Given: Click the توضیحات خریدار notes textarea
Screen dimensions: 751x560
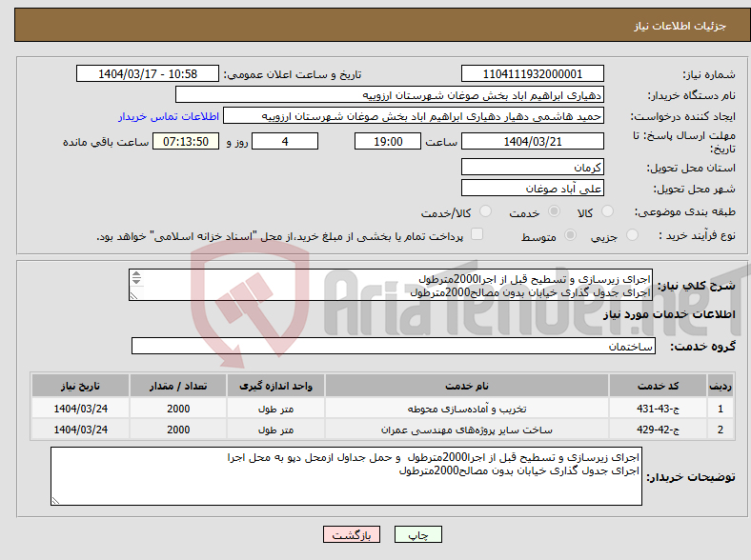Looking at the screenshot, I should [346, 476].
